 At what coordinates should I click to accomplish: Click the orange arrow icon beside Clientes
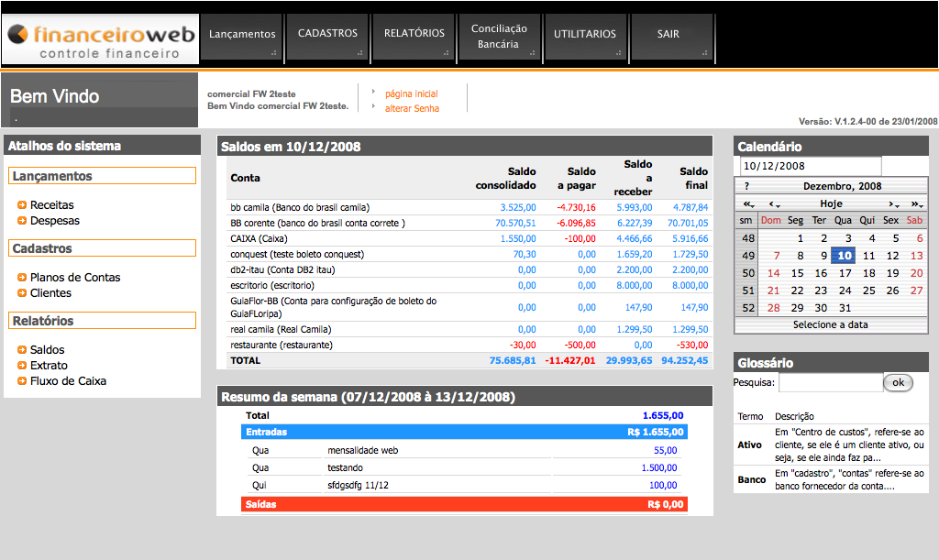22,292
